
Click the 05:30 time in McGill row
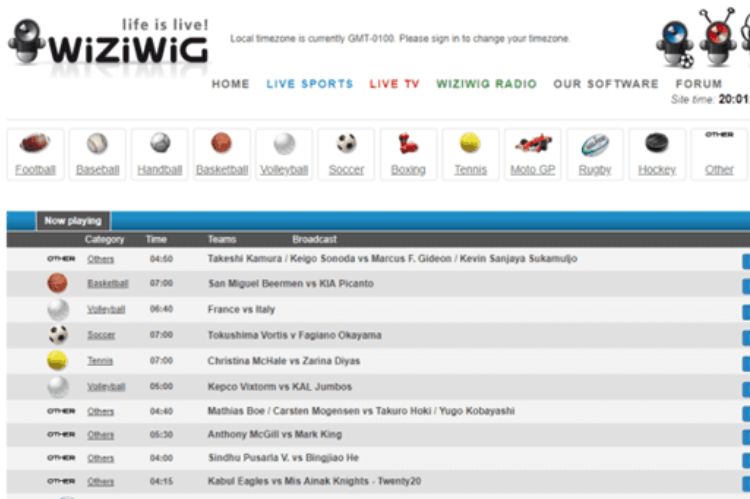coord(161,435)
